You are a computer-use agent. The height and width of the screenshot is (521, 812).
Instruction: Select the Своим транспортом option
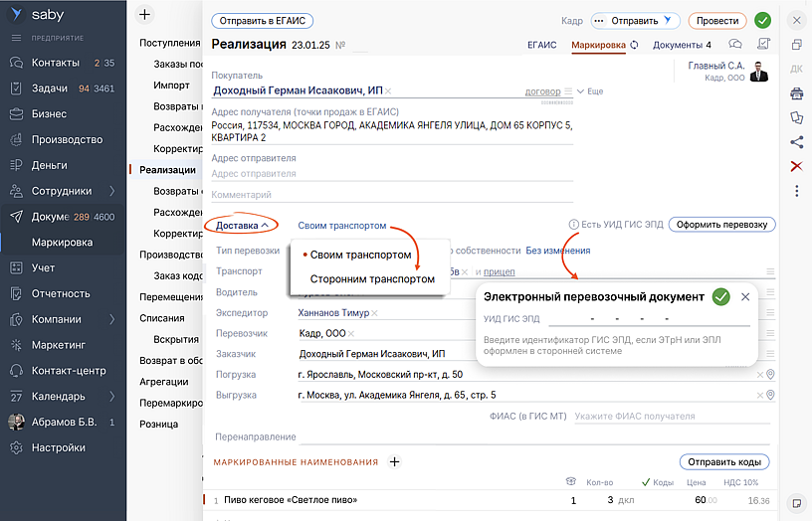360,256
